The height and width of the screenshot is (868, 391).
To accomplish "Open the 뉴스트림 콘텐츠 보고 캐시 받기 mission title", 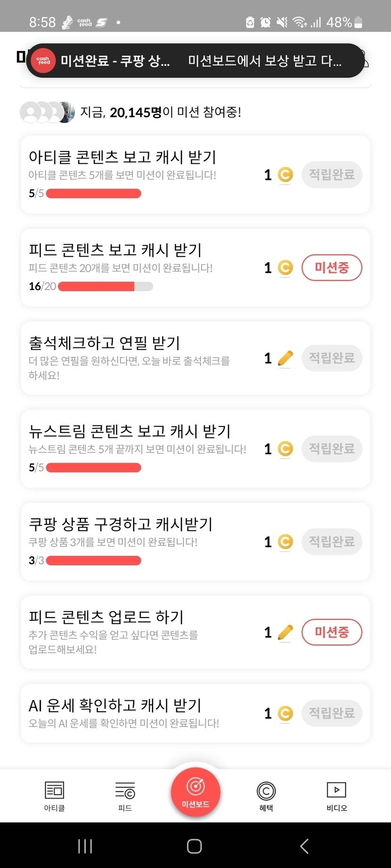I will point(130,431).
